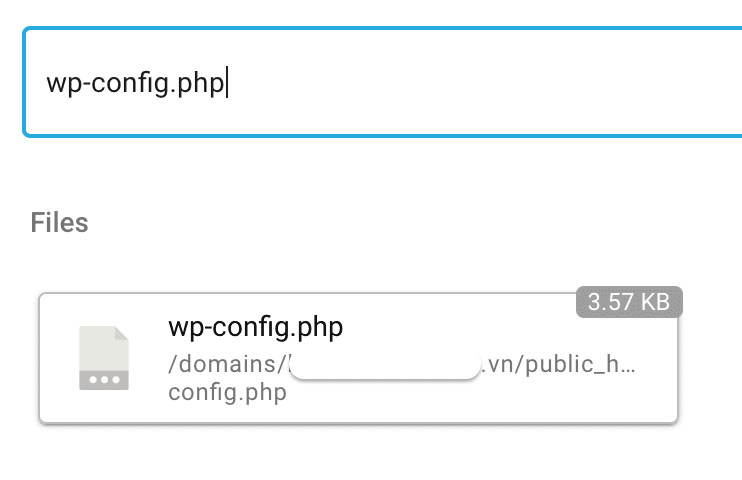Click the folded corner of the document icon
Viewport: 742px width, 480px height.
point(121,335)
